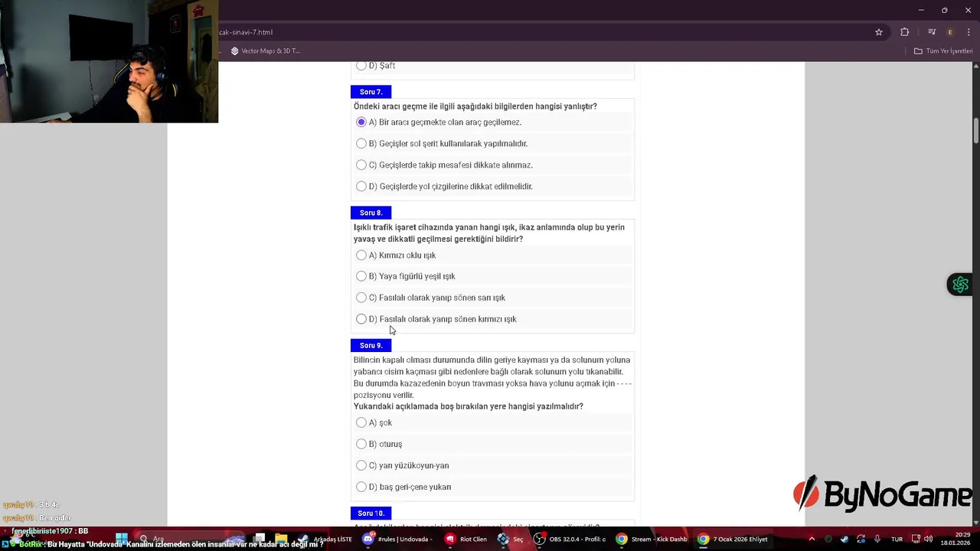The width and height of the screenshot is (980, 551).
Task: Click the ChatGPT floating sidebar icon
Action: click(x=960, y=285)
